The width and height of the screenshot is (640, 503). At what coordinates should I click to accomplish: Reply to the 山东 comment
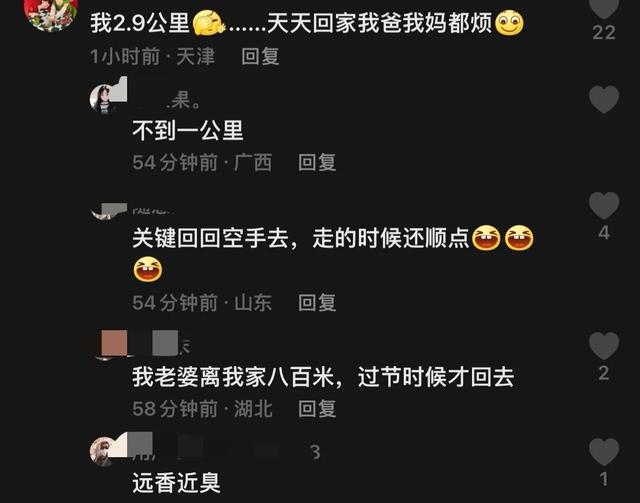pos(317,303)
